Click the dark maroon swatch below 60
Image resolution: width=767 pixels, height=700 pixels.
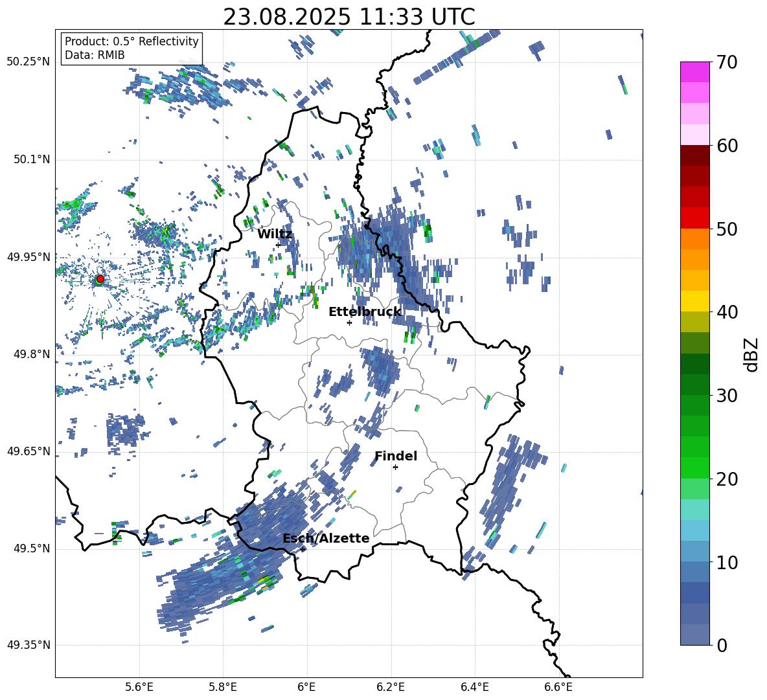pyautogui.click(x=695, y=155)
